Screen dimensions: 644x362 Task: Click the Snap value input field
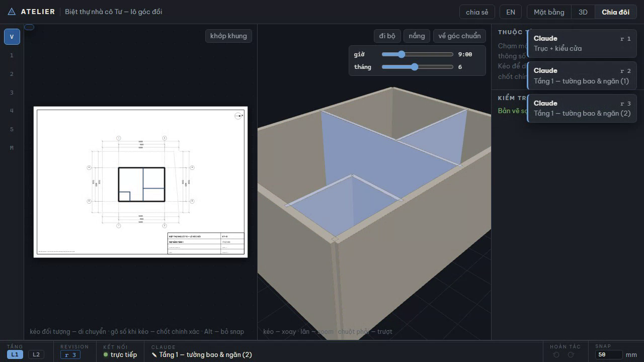(609, 355)
